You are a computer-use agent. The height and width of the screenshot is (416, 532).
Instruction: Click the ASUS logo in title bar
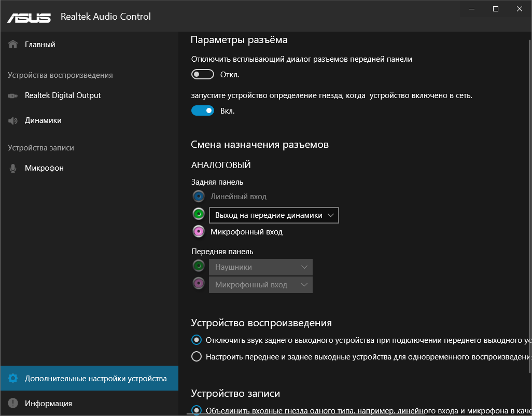point(29,17)
